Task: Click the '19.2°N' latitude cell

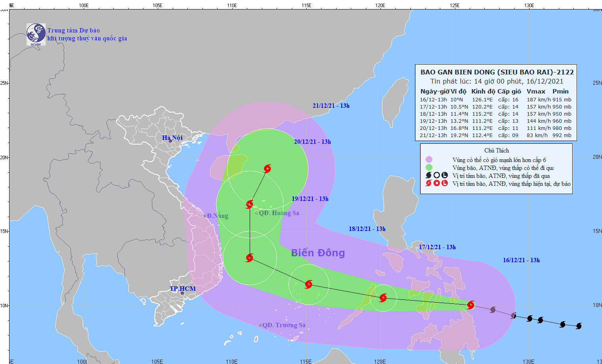Action: tap(459, 135)
